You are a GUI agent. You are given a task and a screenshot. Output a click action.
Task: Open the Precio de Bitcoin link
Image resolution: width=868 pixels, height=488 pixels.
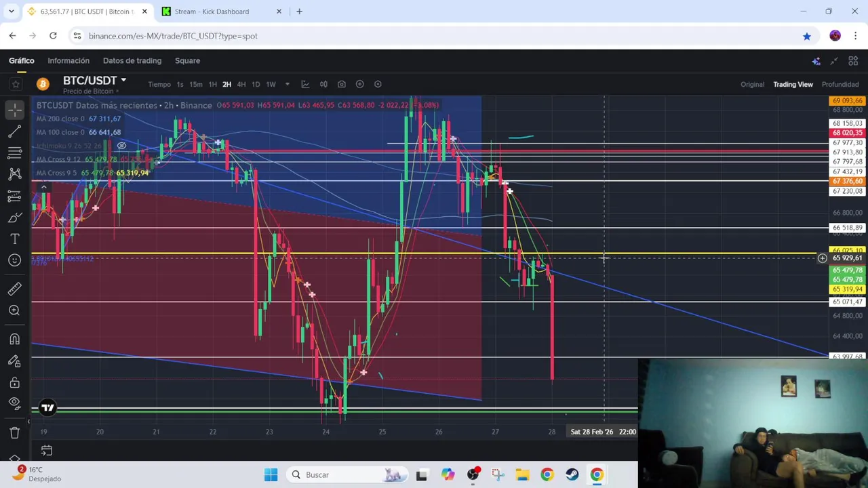91,91
